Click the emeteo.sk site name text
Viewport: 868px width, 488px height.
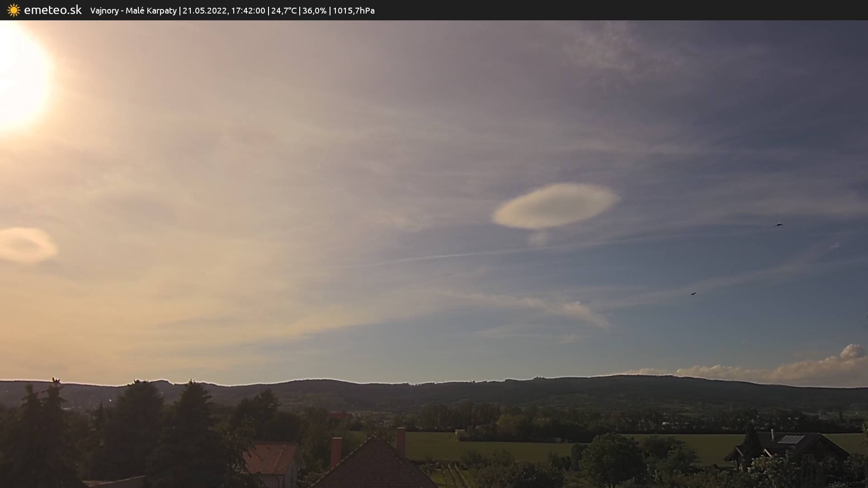pyautogui.click(x=52, y=10)
